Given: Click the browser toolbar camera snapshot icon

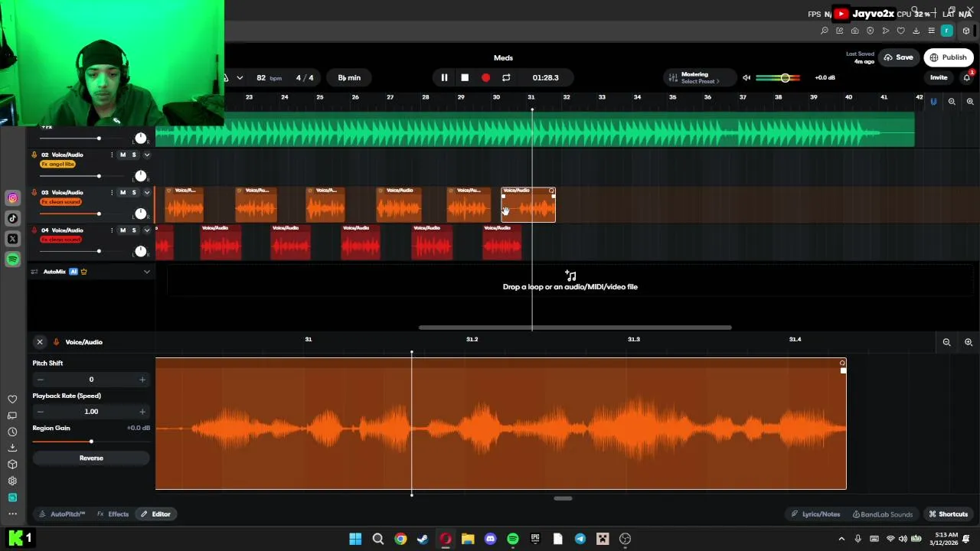Looking at the screenshot, I should click(855, 31).
